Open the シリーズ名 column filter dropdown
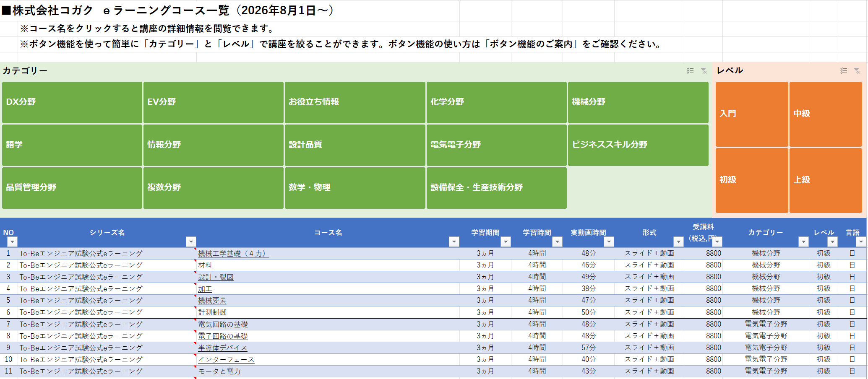This screenshot has height=379, width=868. (191, 241)
